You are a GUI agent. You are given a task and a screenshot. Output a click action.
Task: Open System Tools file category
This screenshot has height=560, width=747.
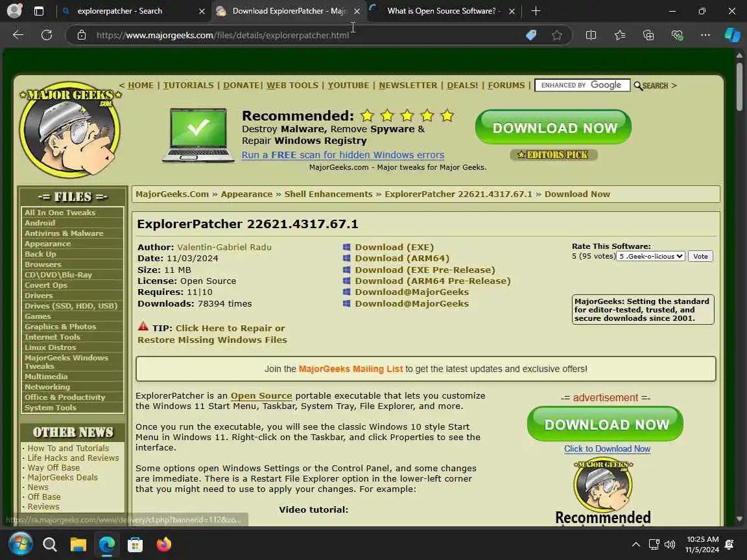(51, 408)
